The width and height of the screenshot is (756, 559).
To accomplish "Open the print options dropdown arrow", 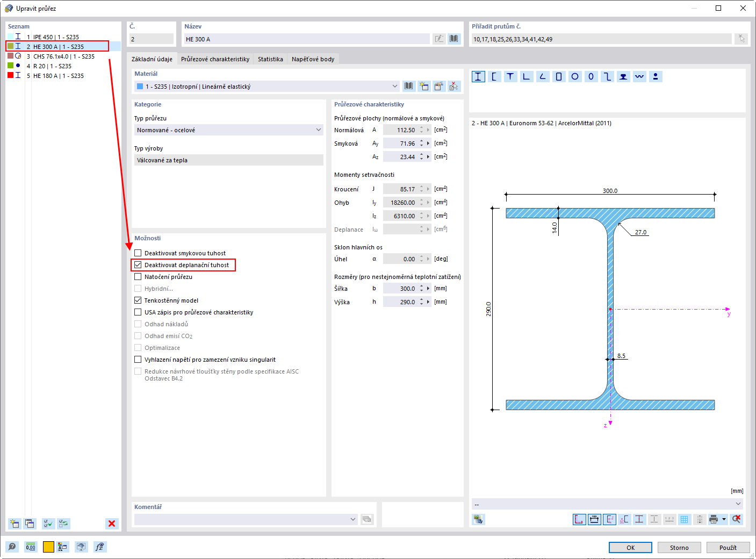I will [724, 519].
